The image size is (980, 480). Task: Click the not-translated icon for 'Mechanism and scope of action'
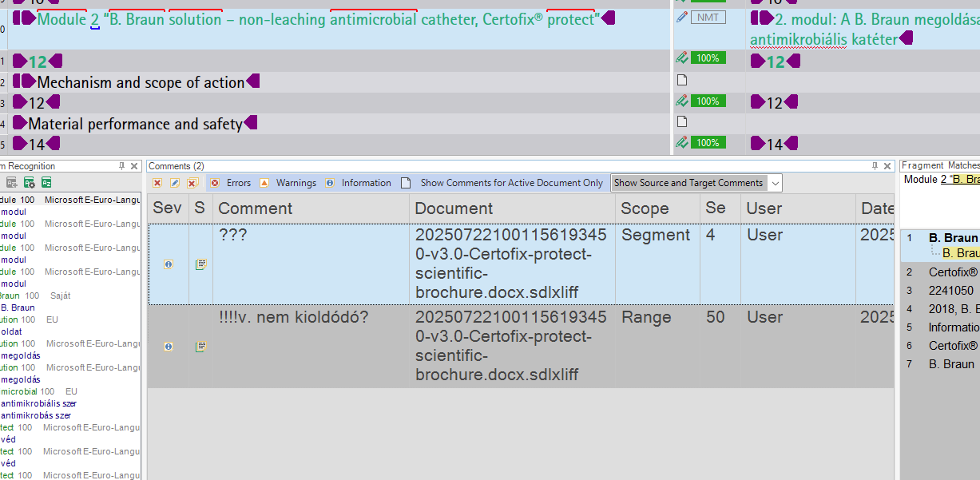(x=681, y=80)
